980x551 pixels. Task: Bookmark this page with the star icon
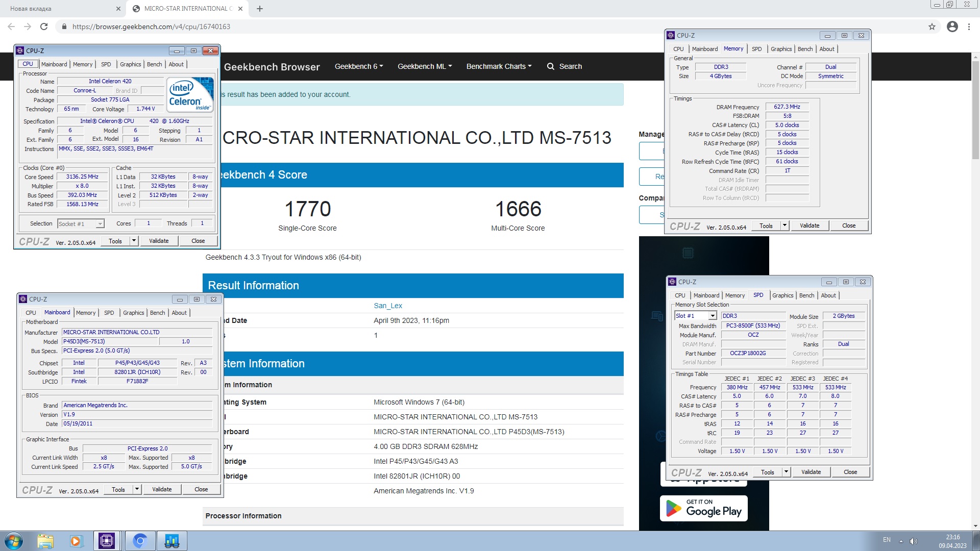932,27
